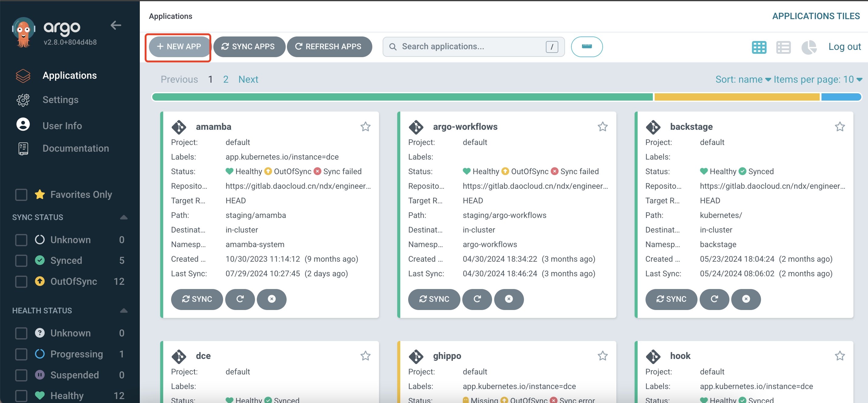Screen dimensions: 868x403
Task: Check the Synced sync status filter
Action: point(21,260)
